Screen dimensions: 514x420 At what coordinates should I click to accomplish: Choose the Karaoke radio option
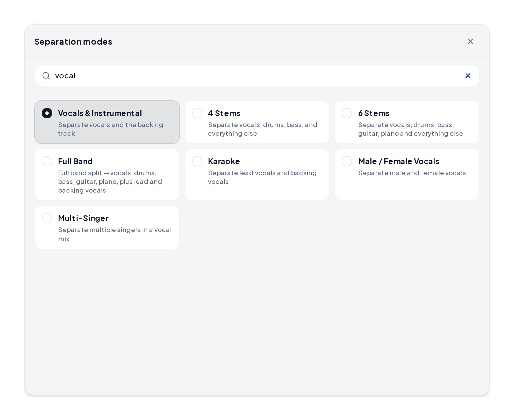pyautogui.click(x=197, y=161)
